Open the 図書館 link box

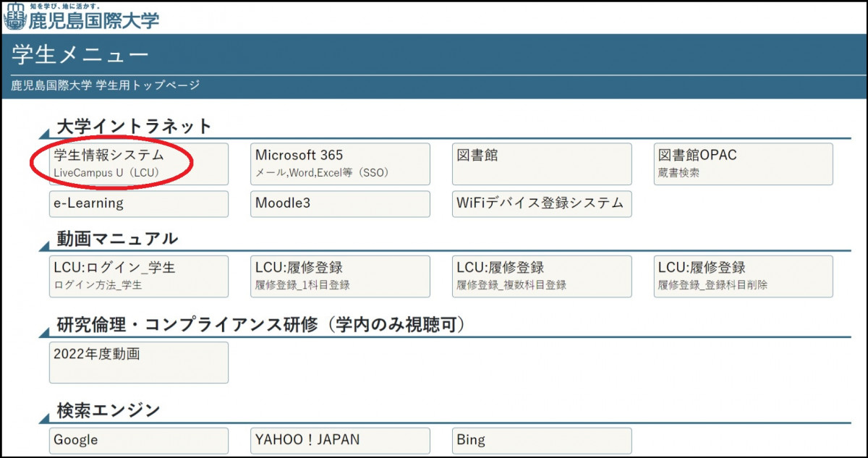(542, 164)
